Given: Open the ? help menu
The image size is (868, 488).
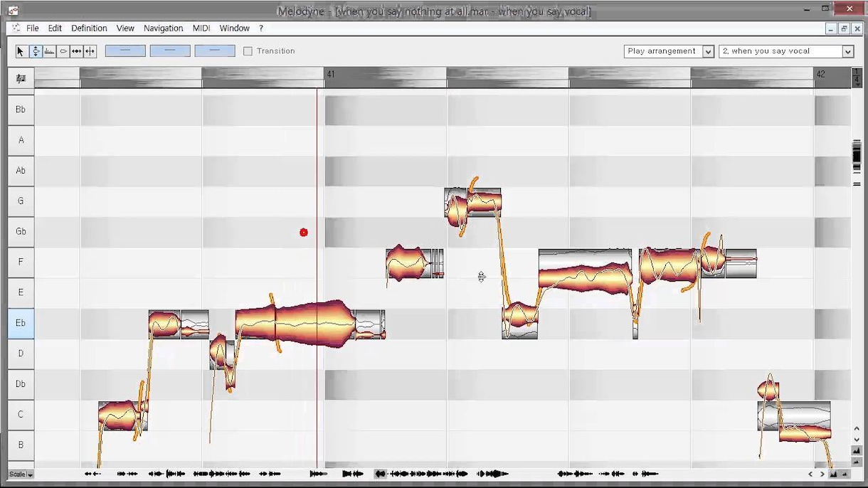Looking at the screenshot, I should tap(260, 28).
